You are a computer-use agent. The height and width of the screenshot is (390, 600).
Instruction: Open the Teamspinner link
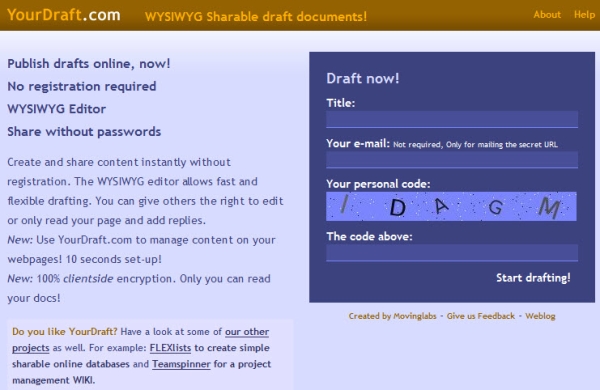click(x=181, y=364)
